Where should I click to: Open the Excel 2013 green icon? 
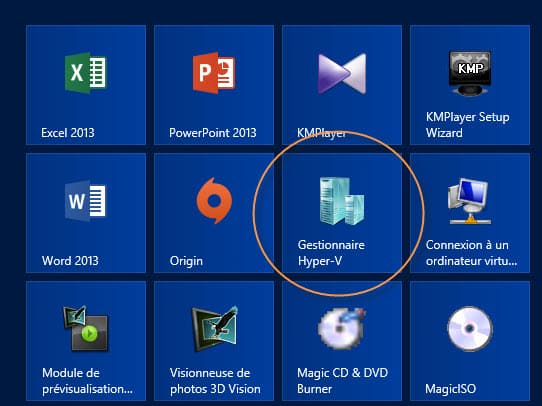pos(86,73)
